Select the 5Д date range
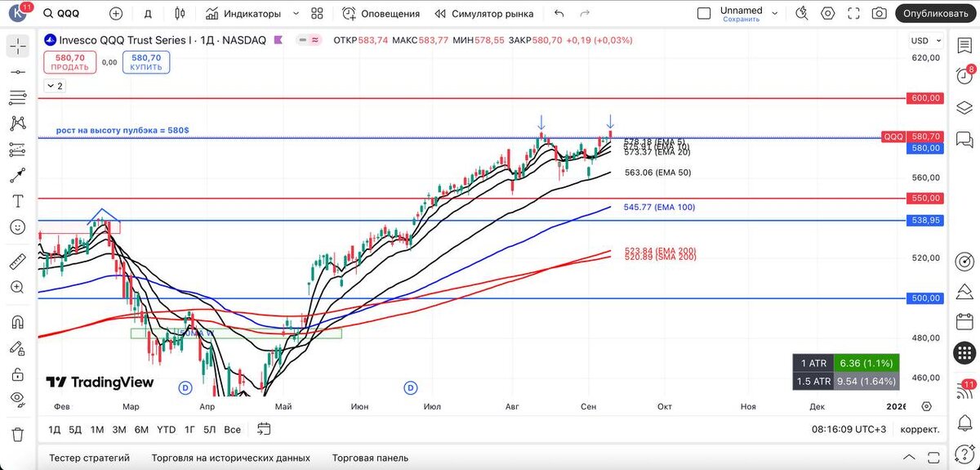This screenshot has height=470, width=980. click(75, 429)
